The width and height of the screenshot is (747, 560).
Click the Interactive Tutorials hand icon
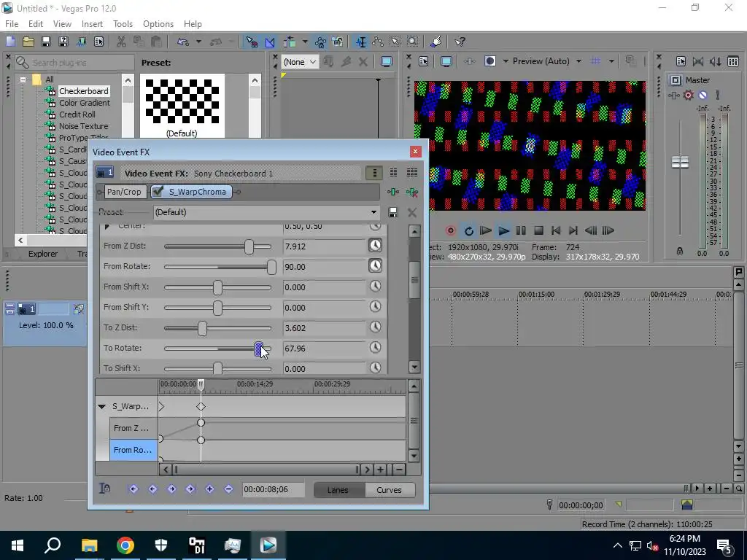[436, 42]
